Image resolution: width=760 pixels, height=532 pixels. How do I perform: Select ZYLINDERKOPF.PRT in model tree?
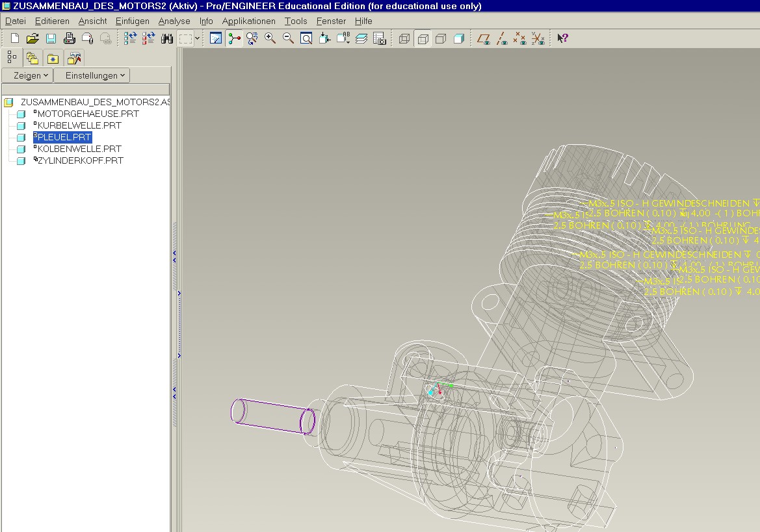coord(80,160)
